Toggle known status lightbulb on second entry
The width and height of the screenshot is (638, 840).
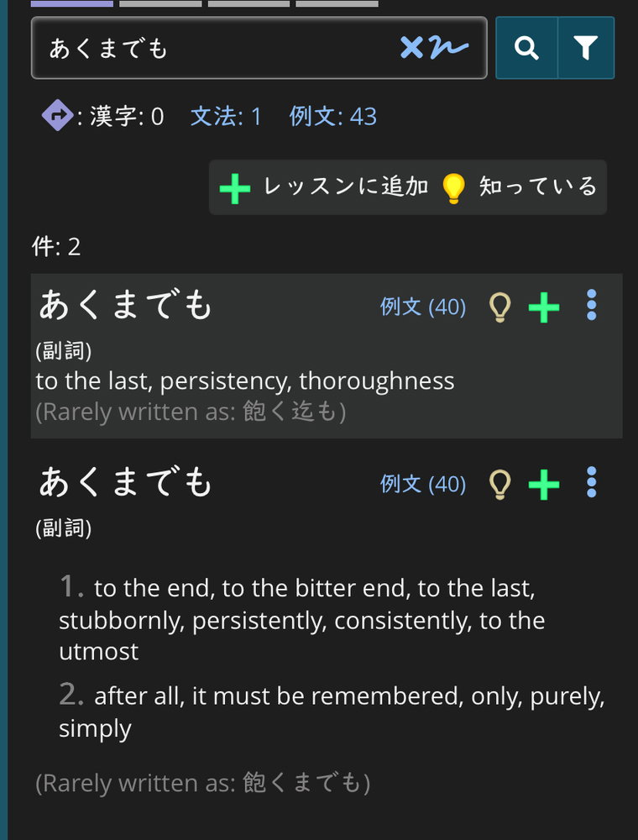(500, 483)
